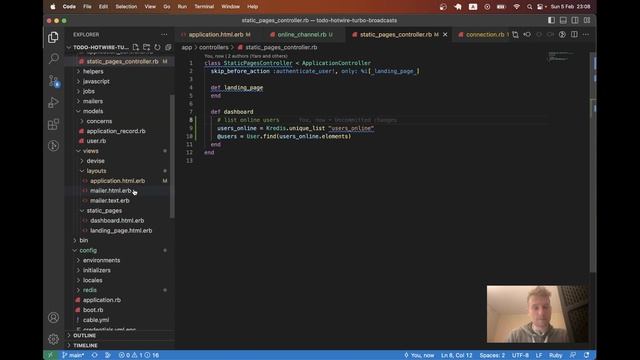The image size is (640, 360).
Task: Open Run and Debug view
Action: (53, 102)
